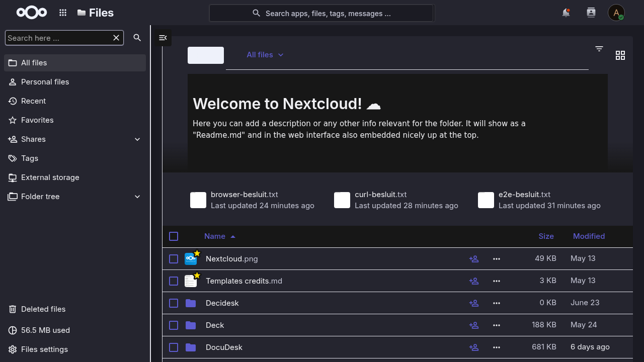Open the All files breadcrumb dropdown
This screenshot has height=362, width=644.
[265, 55]
